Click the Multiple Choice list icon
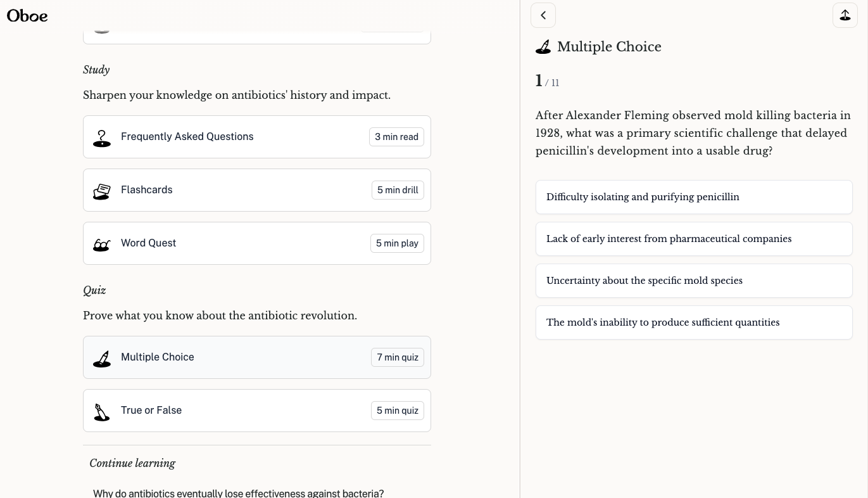 102,358
